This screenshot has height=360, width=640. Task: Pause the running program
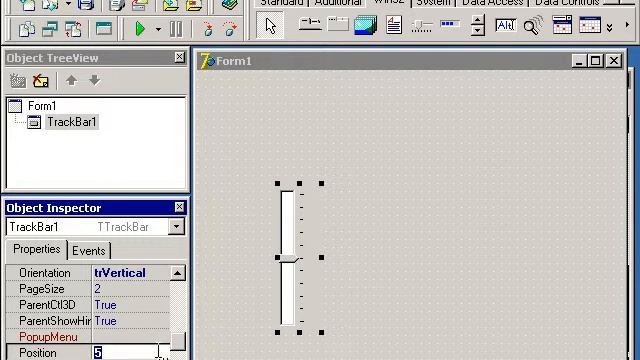click(x=176, y=29)
